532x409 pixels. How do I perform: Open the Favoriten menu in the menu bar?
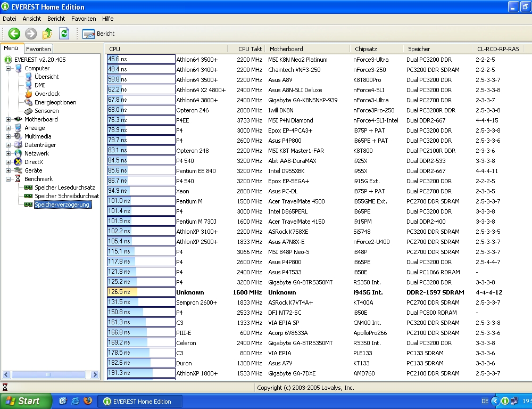coord(84,19)
